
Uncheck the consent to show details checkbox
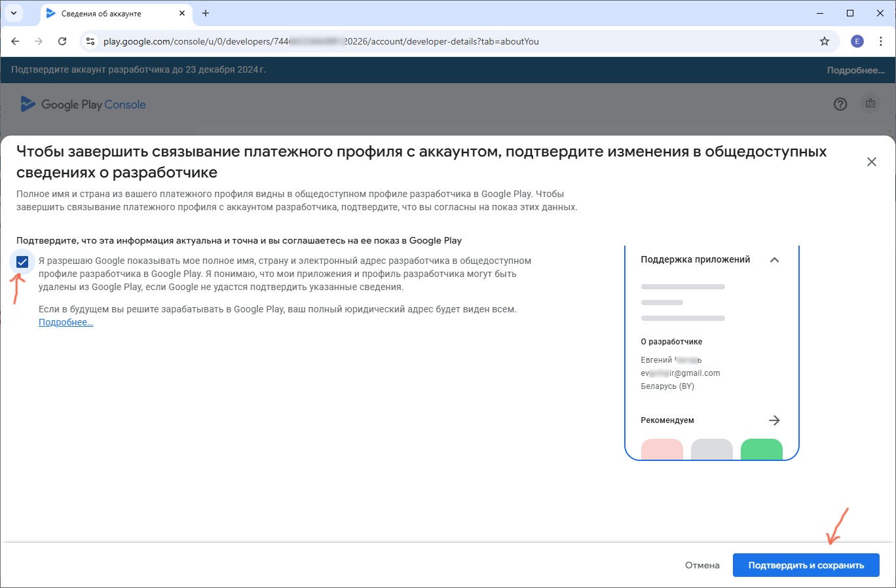point(22,262)
